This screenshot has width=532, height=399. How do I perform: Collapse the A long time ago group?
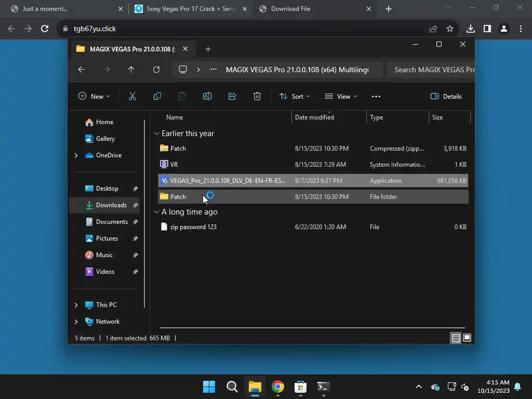tap(156, 212)
